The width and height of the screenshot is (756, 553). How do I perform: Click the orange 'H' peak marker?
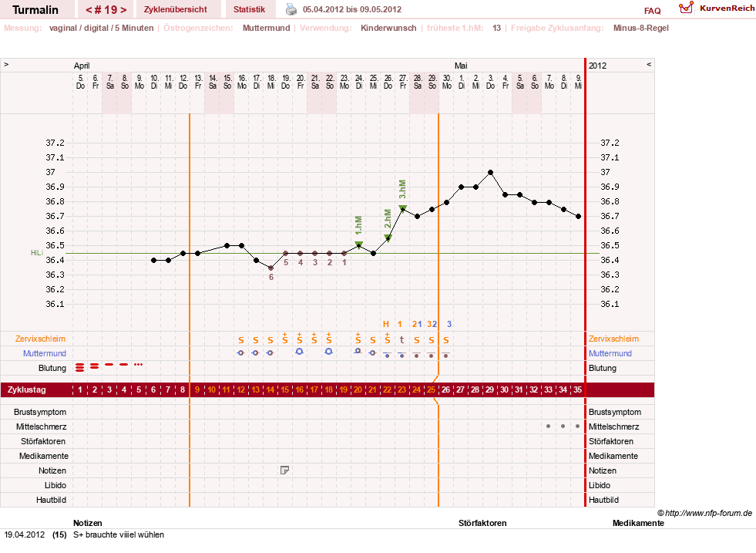[386, 324]
